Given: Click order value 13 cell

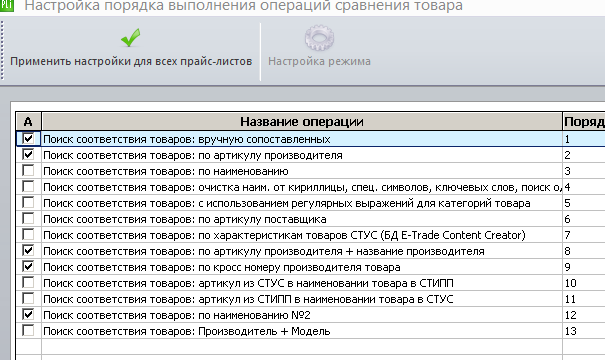Looking at the screenshot, I should coord(584,331).
